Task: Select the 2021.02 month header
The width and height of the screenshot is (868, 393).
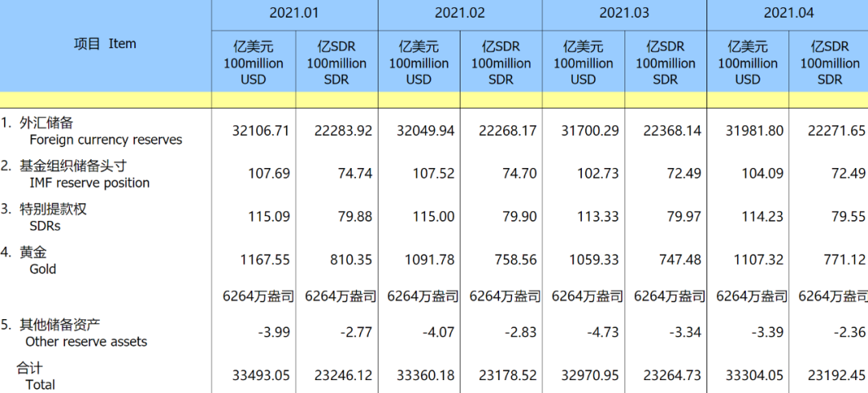Action: [460, 13]
